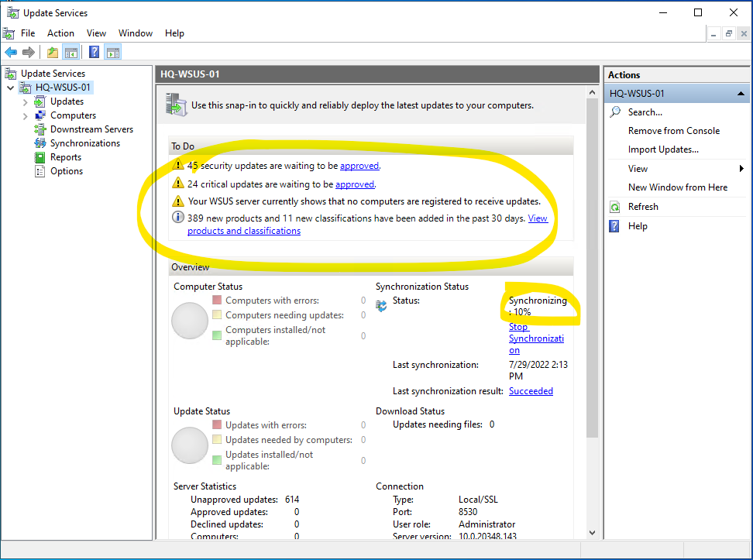Click the Up One Level folder icon
The image size is (753, 560).
click(52, 52)
